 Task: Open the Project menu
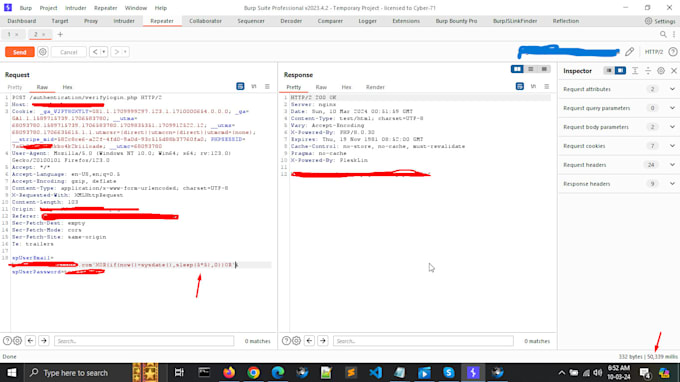48,8
